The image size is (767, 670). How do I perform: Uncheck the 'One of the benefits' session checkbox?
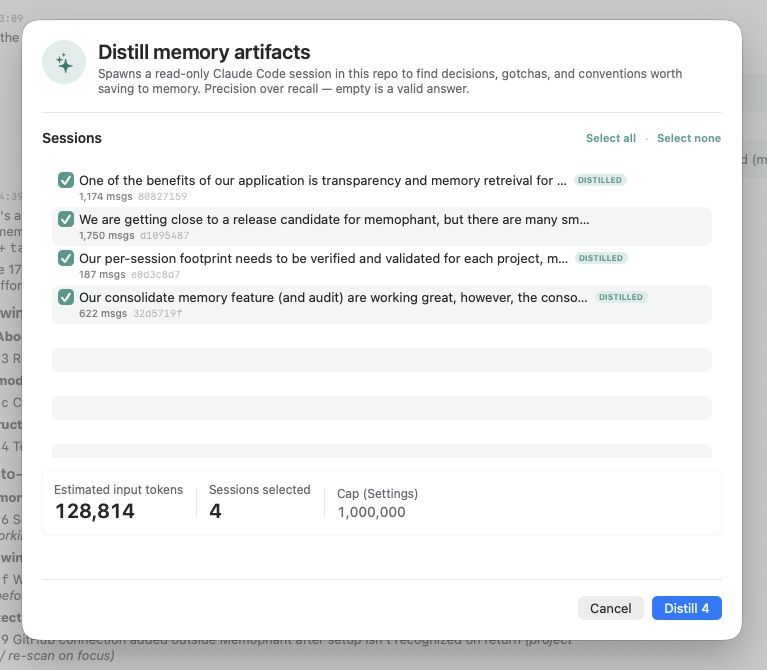(66, 180)
